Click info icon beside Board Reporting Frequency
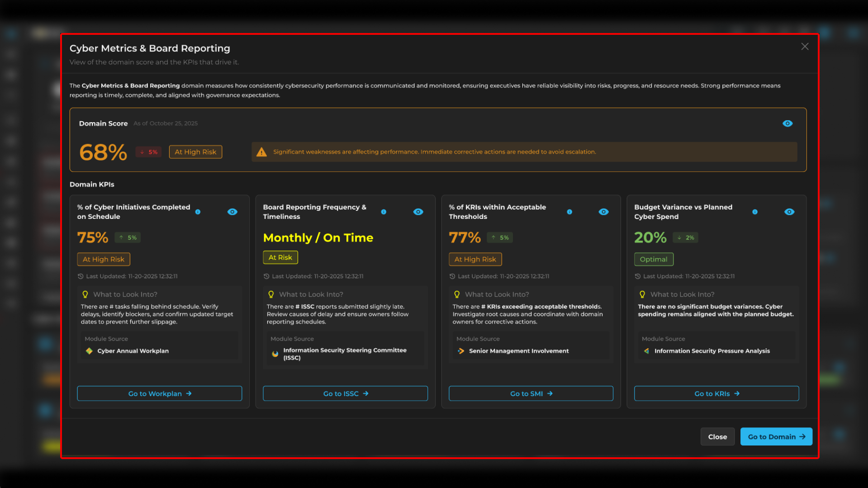This screenshot has width=868, height=488. click(x=384, y=212)
